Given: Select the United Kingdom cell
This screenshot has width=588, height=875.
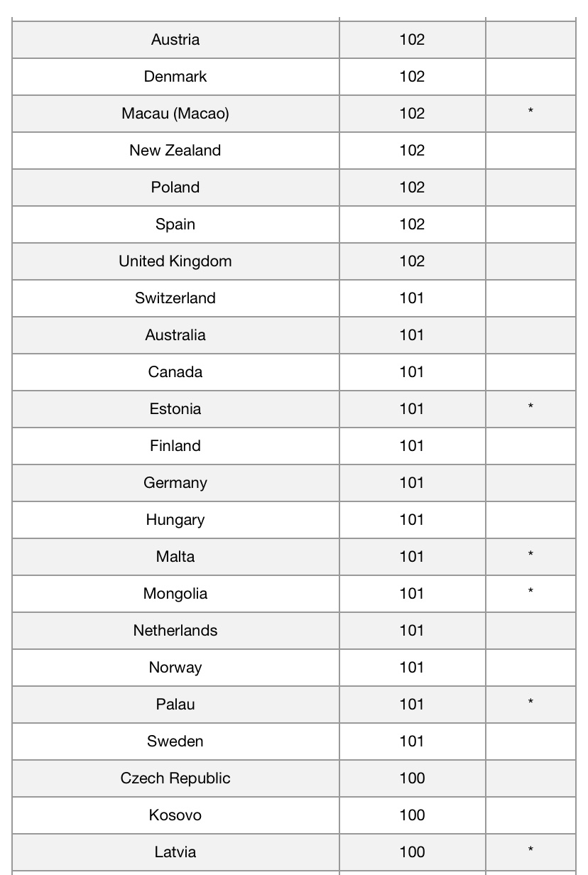Looking at the screenshot, I should click(x=175, y=261).
